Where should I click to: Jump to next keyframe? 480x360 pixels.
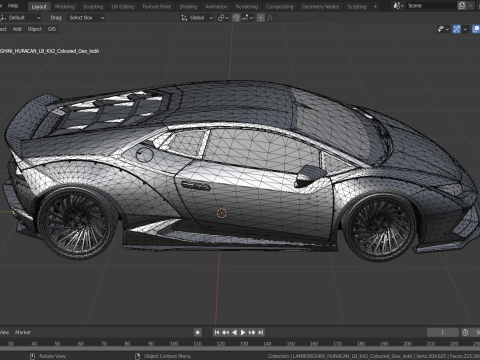[x=252, y=332]
